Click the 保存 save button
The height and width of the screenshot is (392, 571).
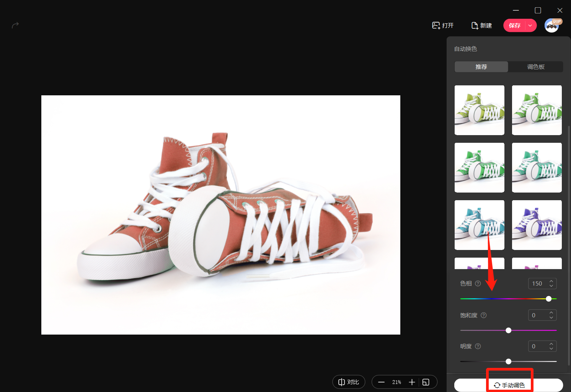click(514, 26)
